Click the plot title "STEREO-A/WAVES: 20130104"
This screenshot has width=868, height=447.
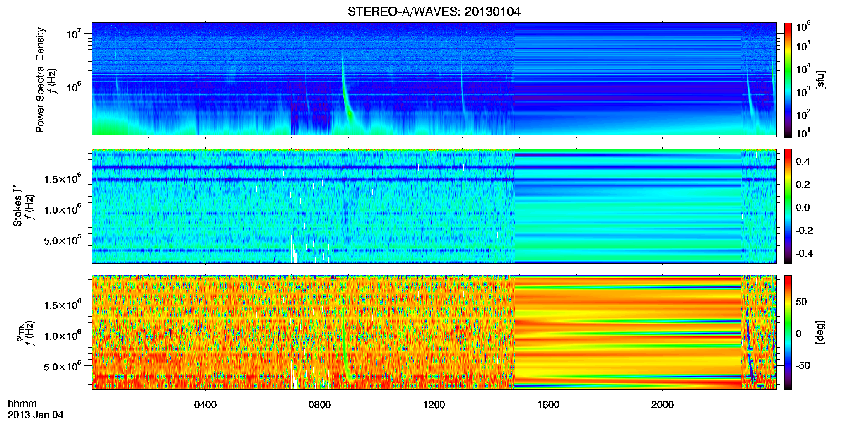434,12
